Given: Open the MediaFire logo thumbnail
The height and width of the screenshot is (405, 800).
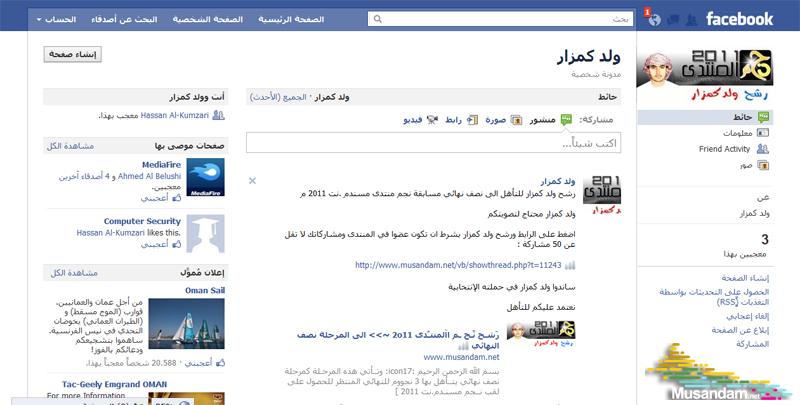Looking at the screenshot, I should point(205,178).
